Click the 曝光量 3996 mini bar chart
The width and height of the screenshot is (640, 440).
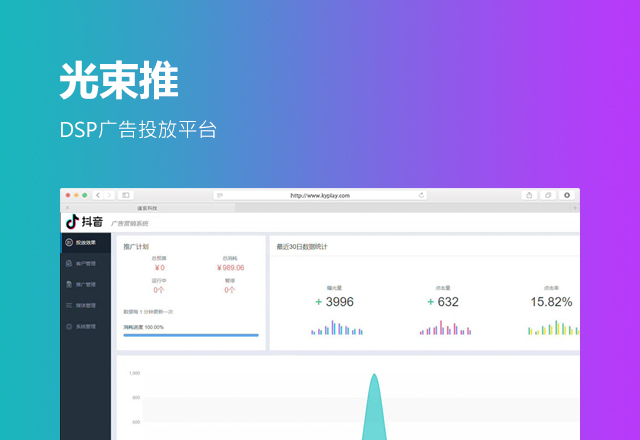coord(337,328)
